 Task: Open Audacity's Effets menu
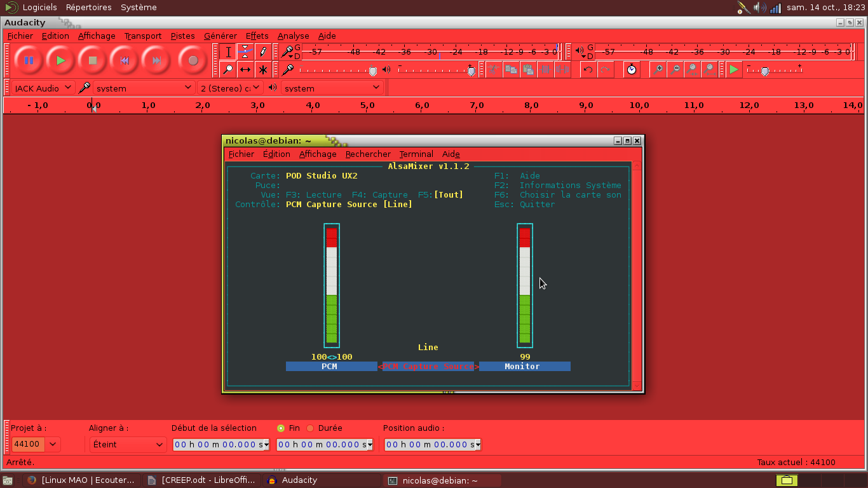(257, 36)
